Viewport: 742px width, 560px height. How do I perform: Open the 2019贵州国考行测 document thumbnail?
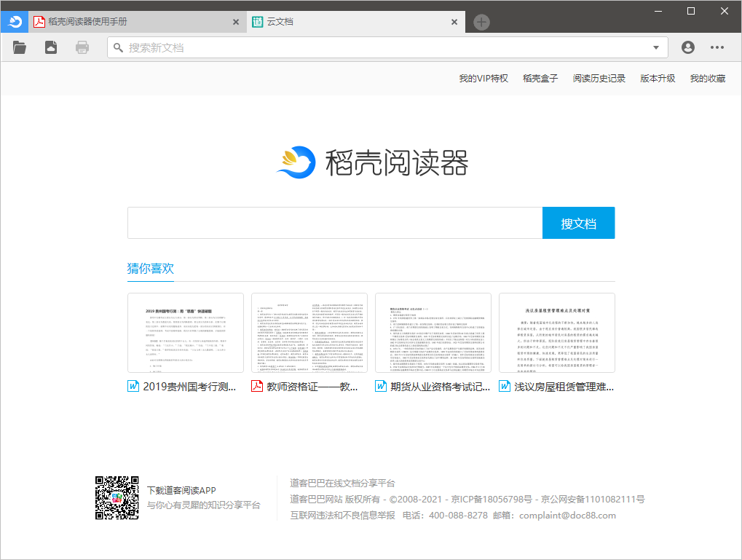[x=186, y=333]
